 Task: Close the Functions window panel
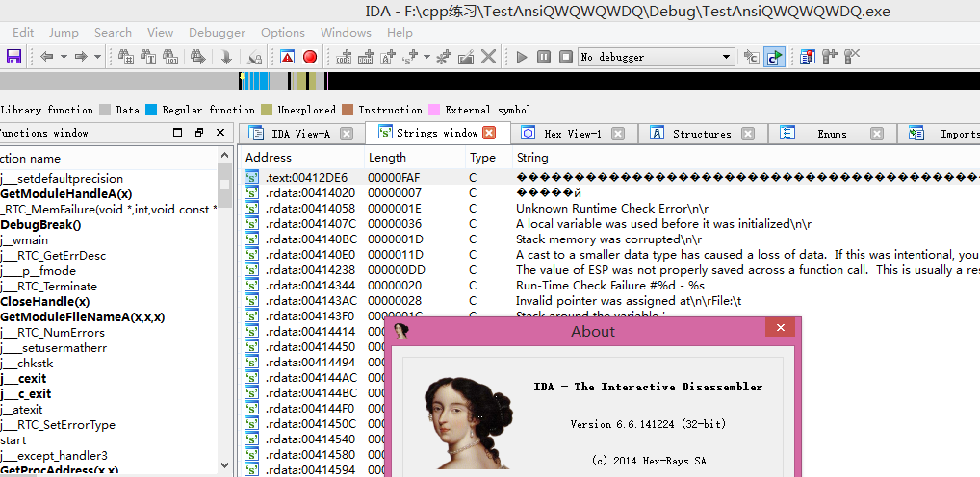(220, 133)
